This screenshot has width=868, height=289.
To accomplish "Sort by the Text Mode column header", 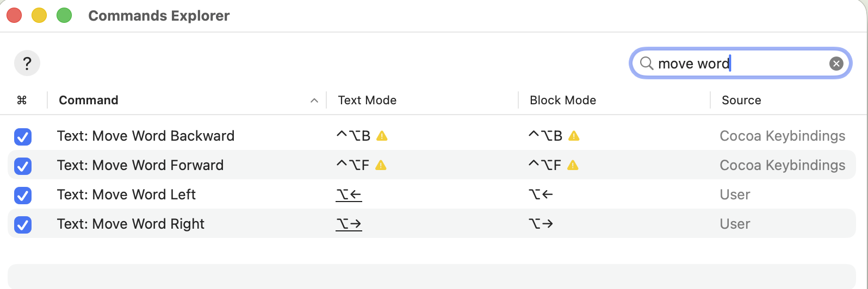I will (x=367, y=100).
